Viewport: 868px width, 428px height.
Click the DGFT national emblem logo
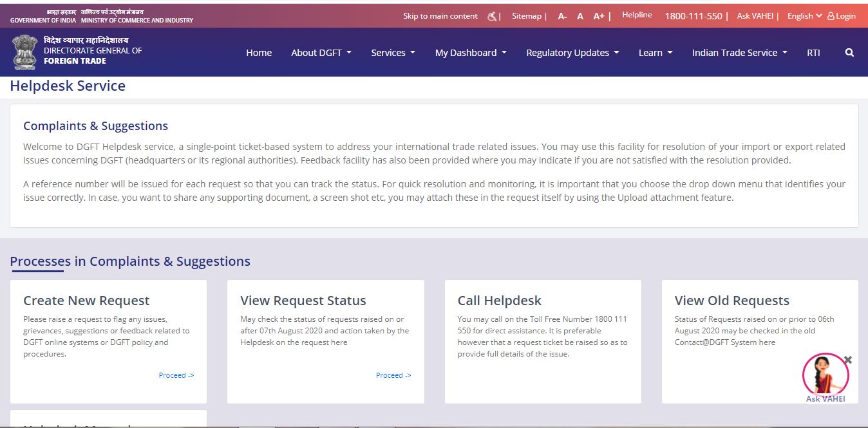(24, 52)
